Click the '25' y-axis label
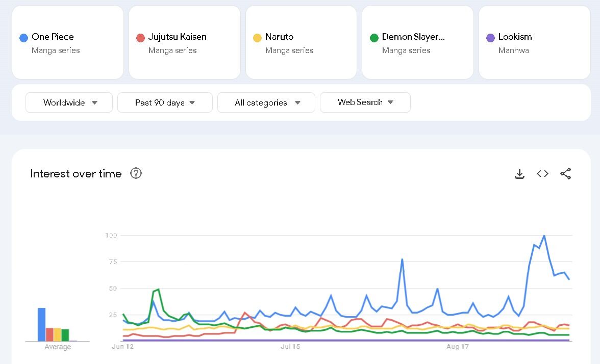This screenshot has height=364, width=600. pos(113,315)
